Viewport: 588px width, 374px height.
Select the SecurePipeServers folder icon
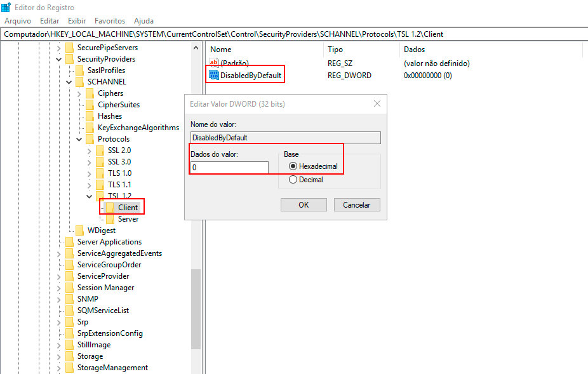pyautogui.click(x=69, y=48)
